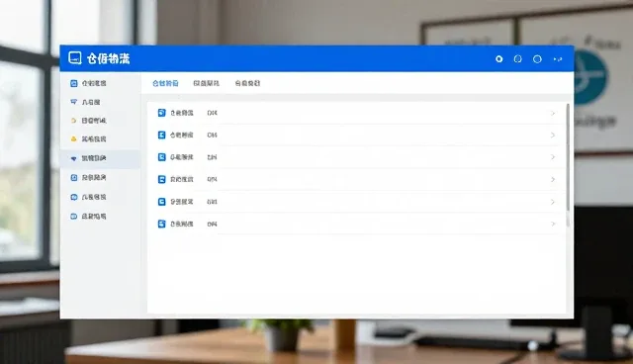Viewport: 633px width, 364px height.
Task: Click the globe-like icon in the blue header
Action: coord(518,59)
